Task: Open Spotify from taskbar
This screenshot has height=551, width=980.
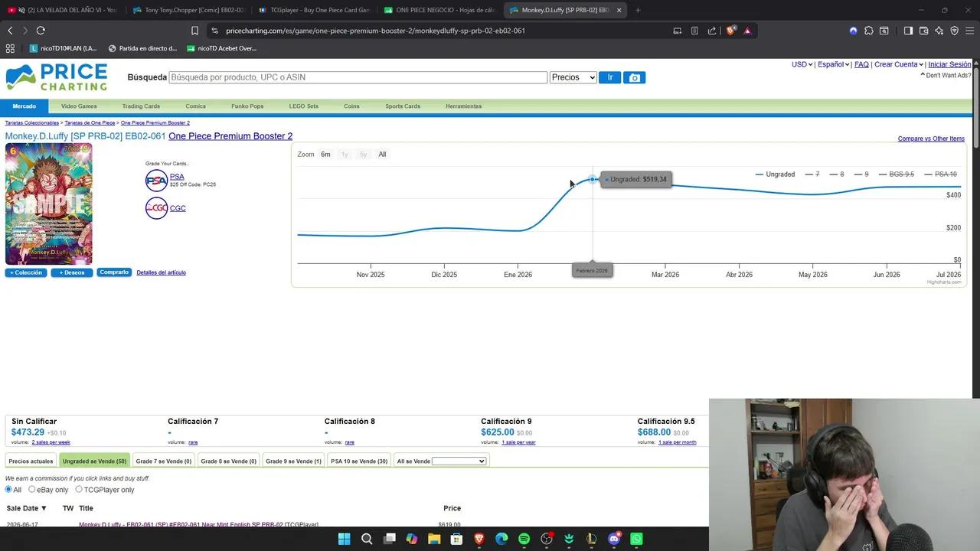Action: click(x=524, y=539)
